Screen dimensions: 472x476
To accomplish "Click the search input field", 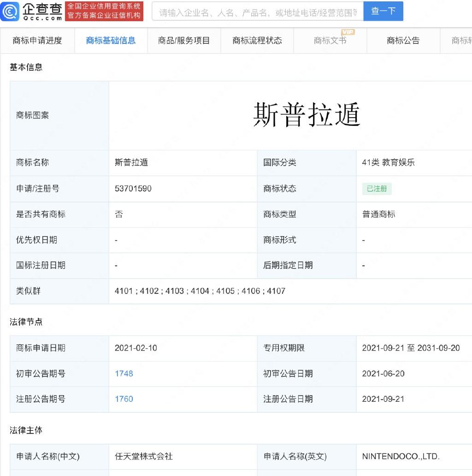I will coord(258,11).
